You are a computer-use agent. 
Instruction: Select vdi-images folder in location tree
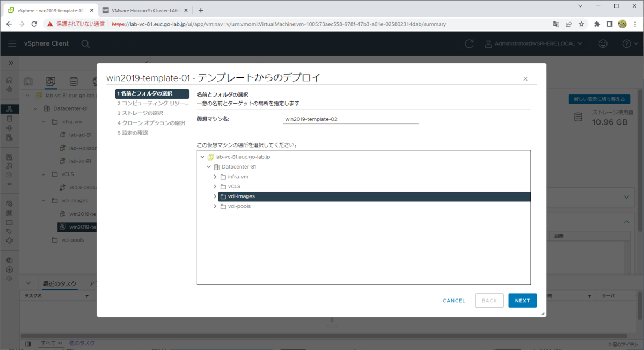point(374,196)
